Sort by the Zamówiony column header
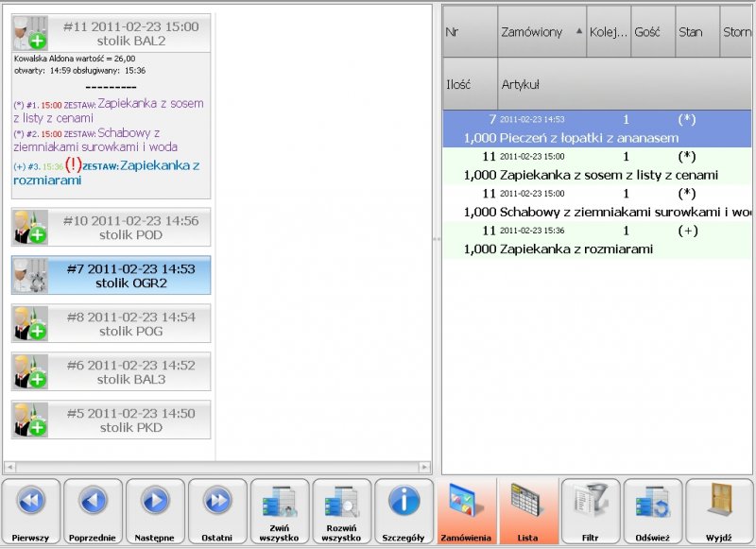 click(x=541, y=32)
